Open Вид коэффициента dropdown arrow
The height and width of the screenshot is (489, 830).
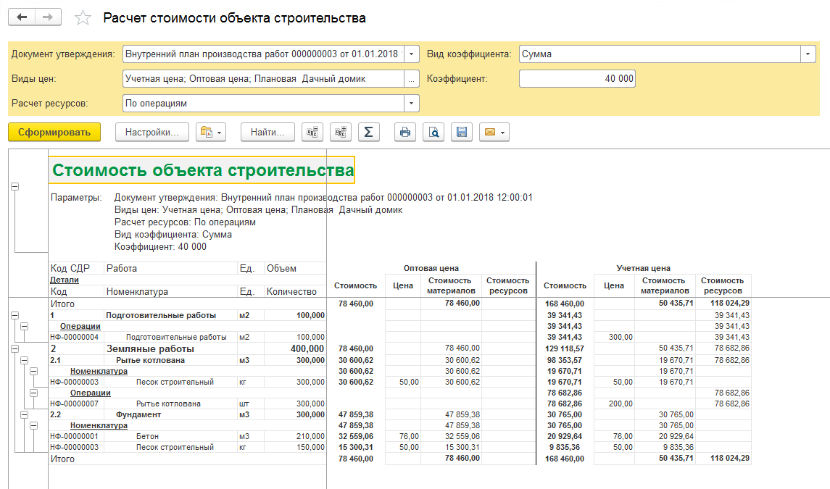808,54
